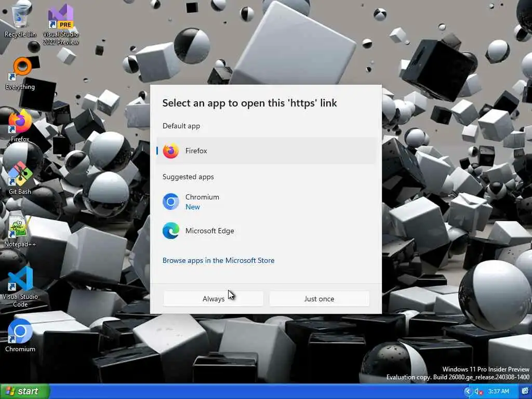Select the Chromium label text
This screenshot has height=399, width=532.
202,197
